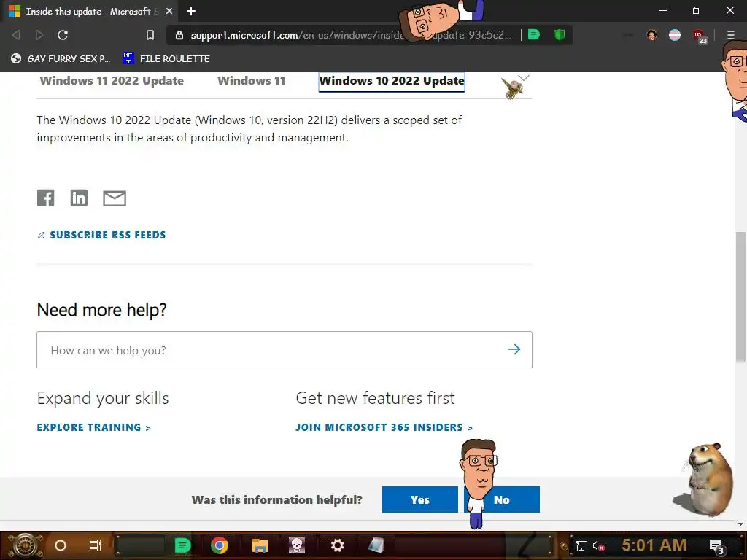The width and height of the screenshot is (747, 560).
Task: Open the round avatar extension icon
Action: [x=651, y=35]
